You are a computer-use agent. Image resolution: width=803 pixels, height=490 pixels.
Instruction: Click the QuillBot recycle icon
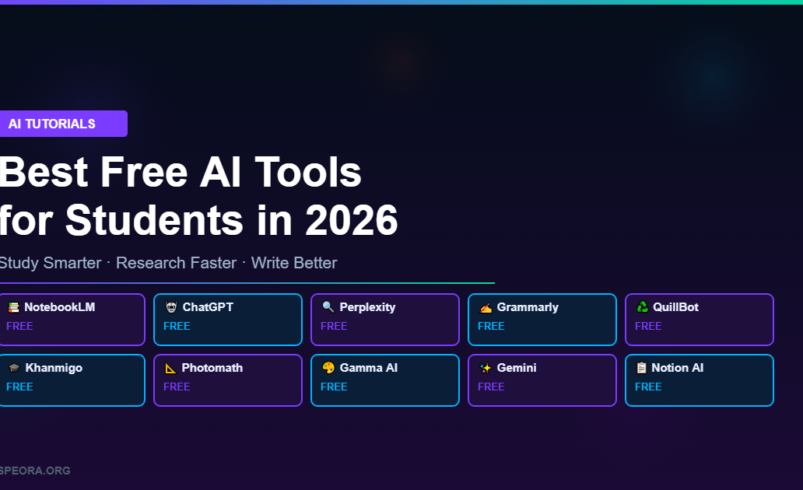click(x=642, y=307)
